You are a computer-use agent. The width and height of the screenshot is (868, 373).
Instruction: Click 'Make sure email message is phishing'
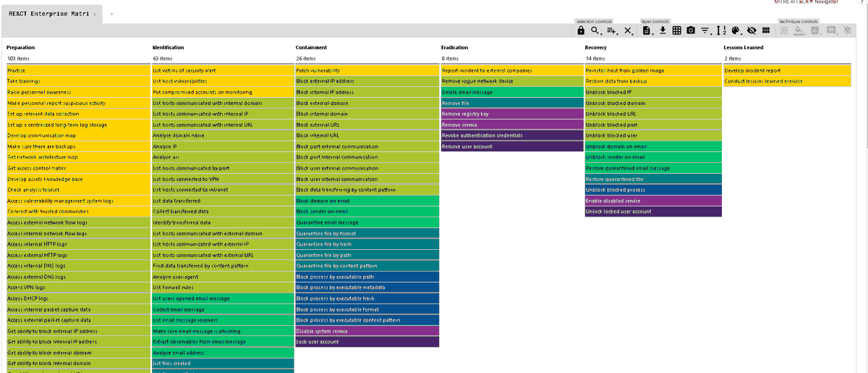pos(223,331)
